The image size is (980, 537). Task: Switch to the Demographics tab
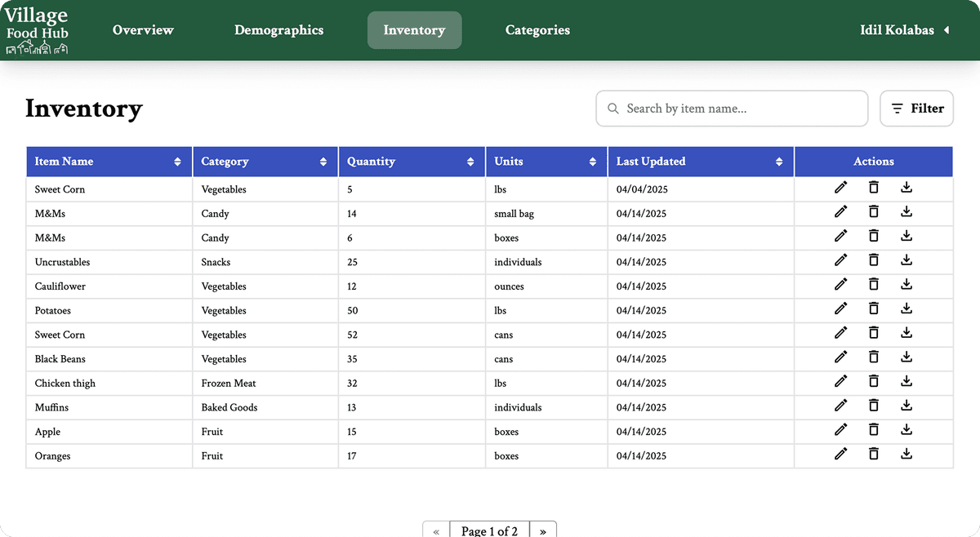point(278,30)
